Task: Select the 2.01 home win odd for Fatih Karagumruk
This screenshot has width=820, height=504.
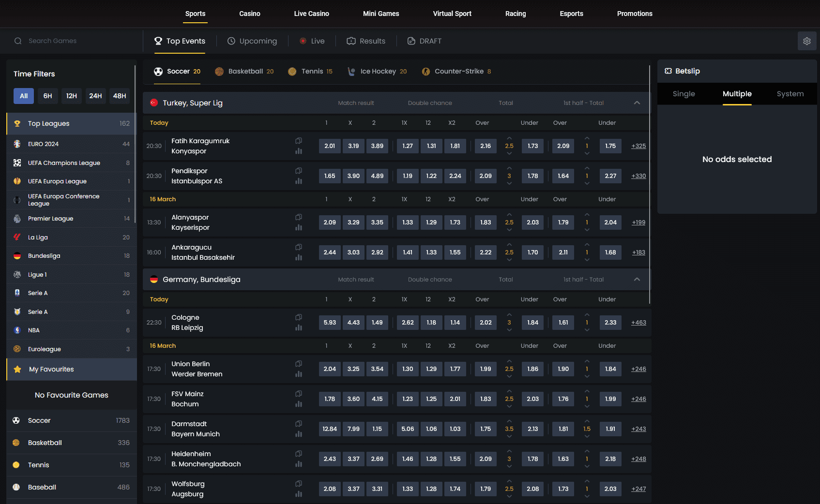Action: tap(330, 146)
